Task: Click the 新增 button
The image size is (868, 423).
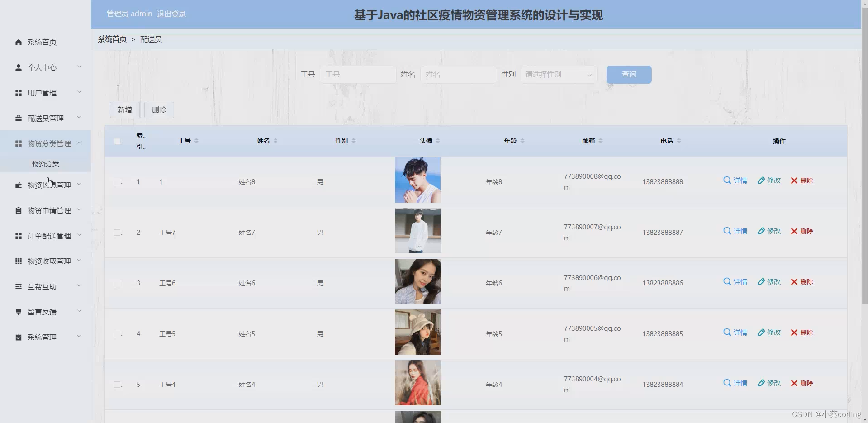Action: coord(125,110)
